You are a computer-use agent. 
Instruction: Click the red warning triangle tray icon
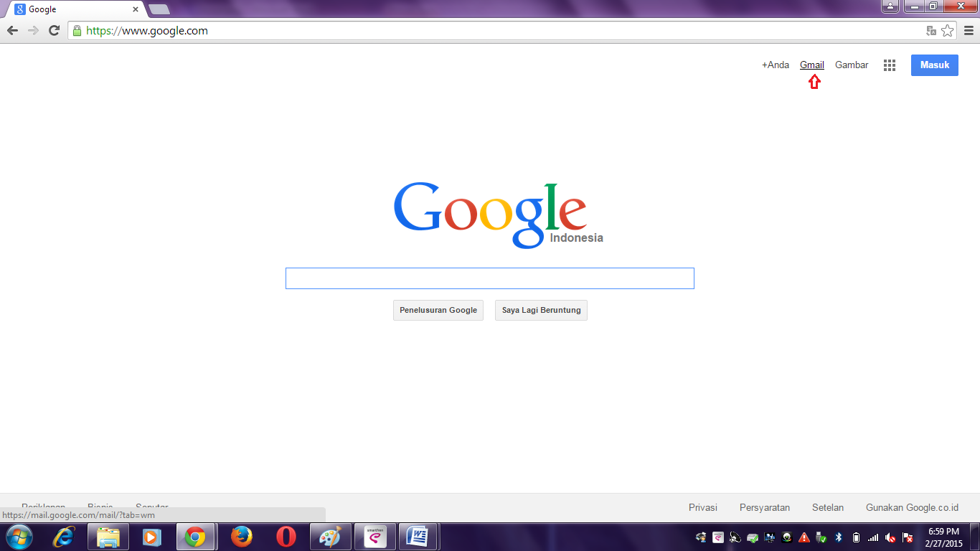(804, 537)
